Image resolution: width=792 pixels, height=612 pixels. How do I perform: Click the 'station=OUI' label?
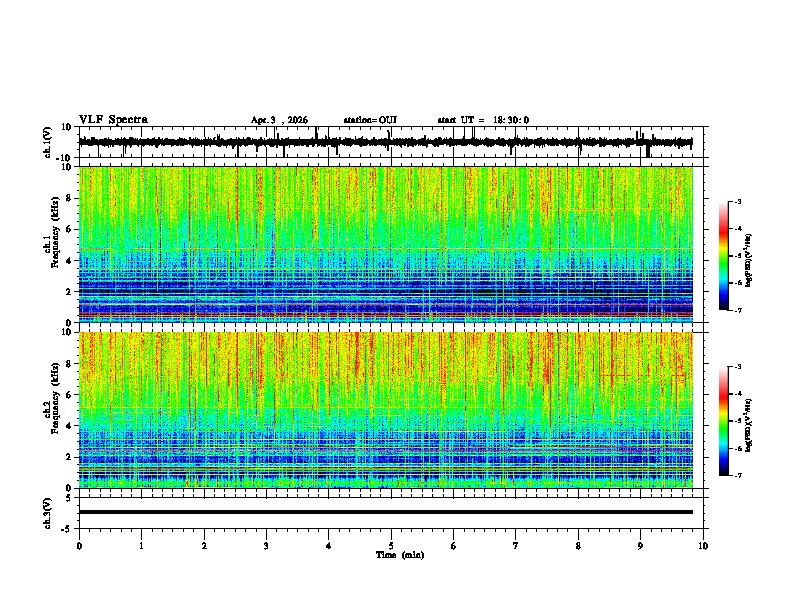click(x=370, y=120)
